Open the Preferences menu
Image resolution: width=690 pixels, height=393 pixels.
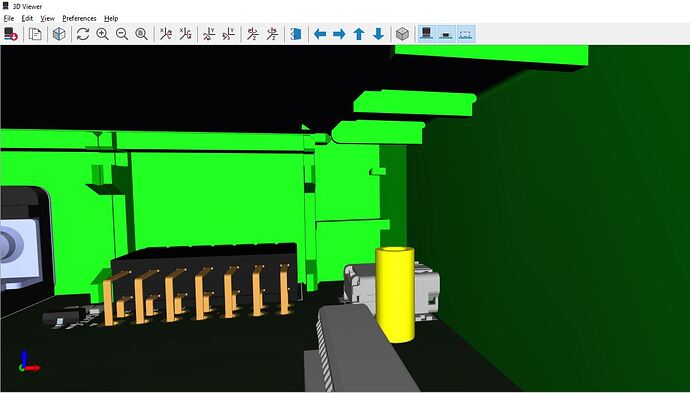[x=79, y=18]
